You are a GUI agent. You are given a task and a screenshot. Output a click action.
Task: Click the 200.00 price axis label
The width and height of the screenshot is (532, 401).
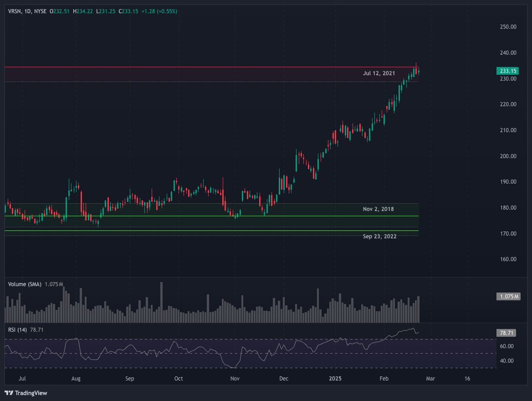pyautogui.click(x=508, y=156)
